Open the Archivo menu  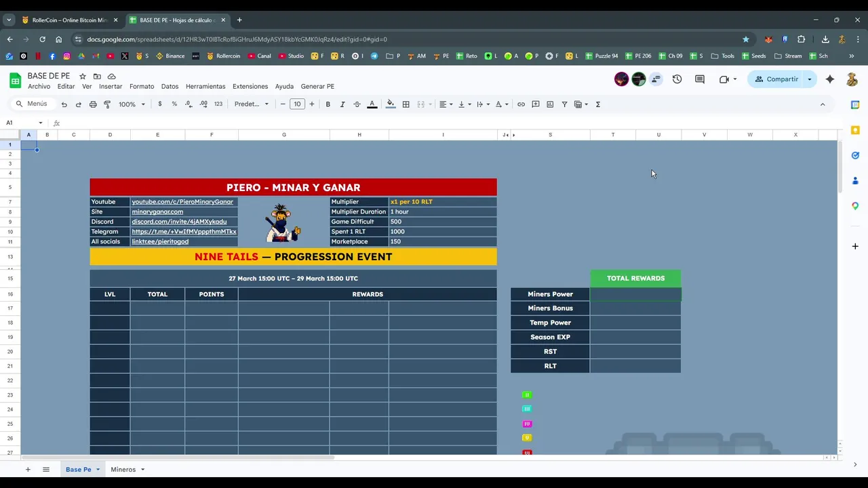coord(39,87)
